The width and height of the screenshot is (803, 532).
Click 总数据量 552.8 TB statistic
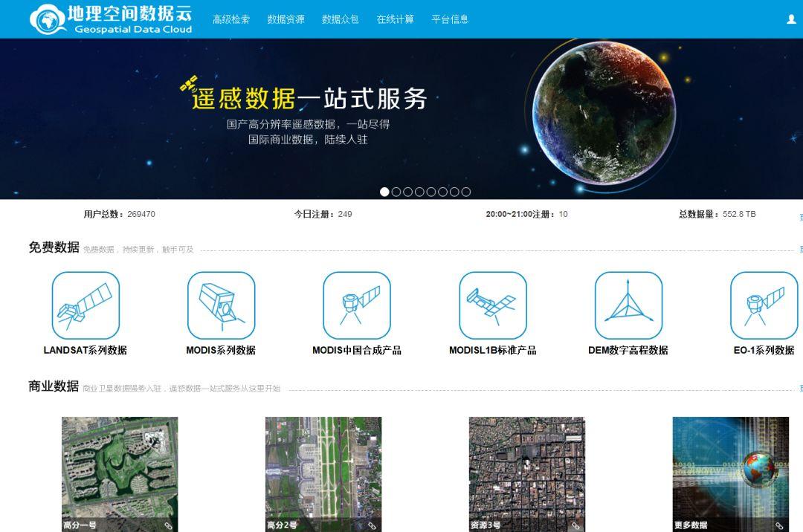(717, 214)
